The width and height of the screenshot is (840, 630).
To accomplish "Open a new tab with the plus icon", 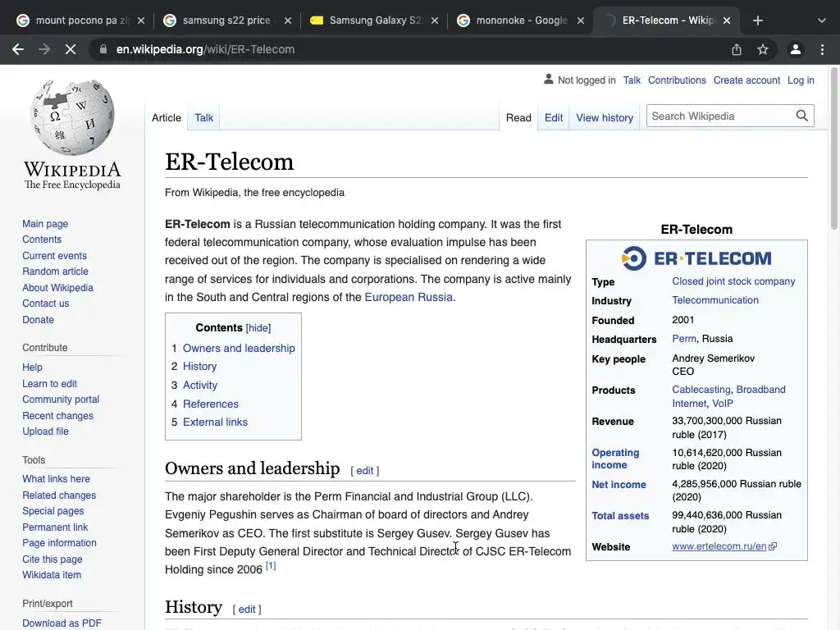I will click(757, 21).
